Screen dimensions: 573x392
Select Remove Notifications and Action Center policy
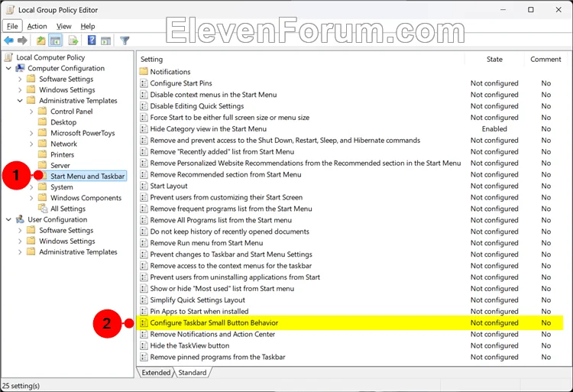point(212,334)
